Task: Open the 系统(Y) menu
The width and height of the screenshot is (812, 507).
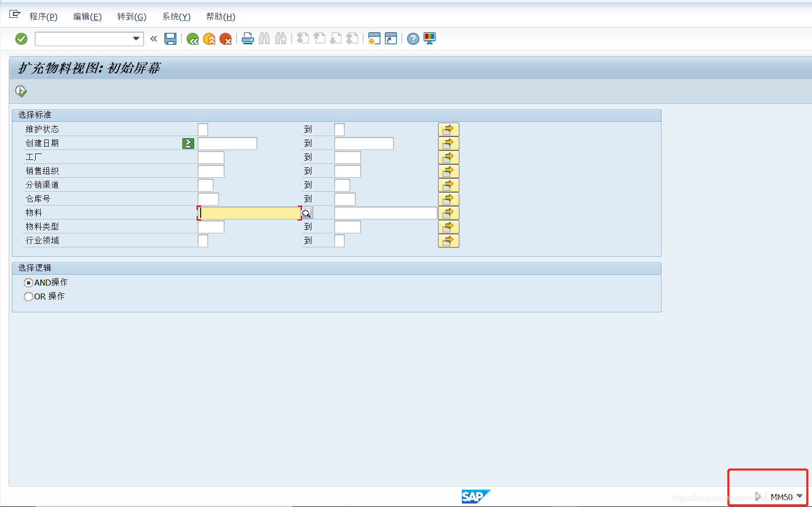Action: coord(176,16)
